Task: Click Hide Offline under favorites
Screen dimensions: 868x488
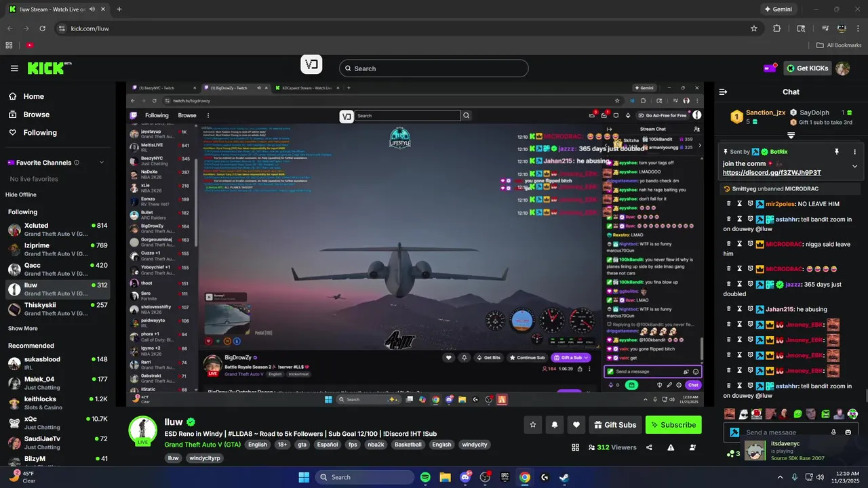Action: 21,195
